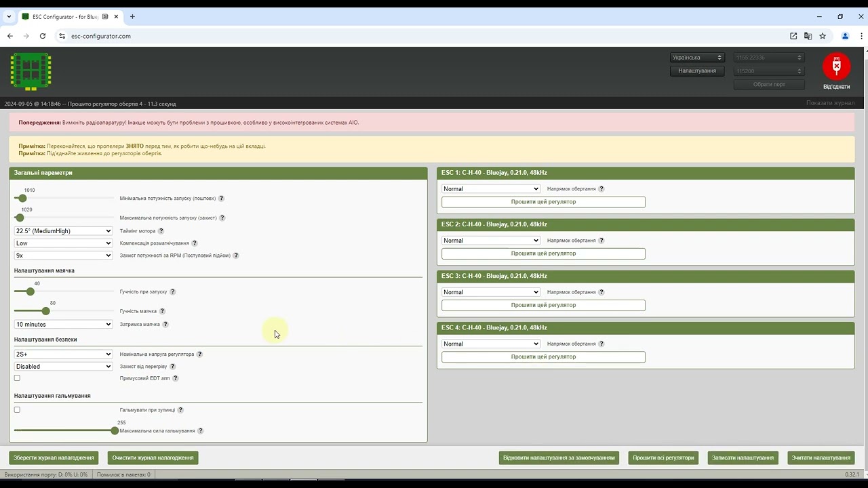Click beacon volume slider handle at 80
The height and width of the screenshot is (488, 868).
tap(45, 311)
